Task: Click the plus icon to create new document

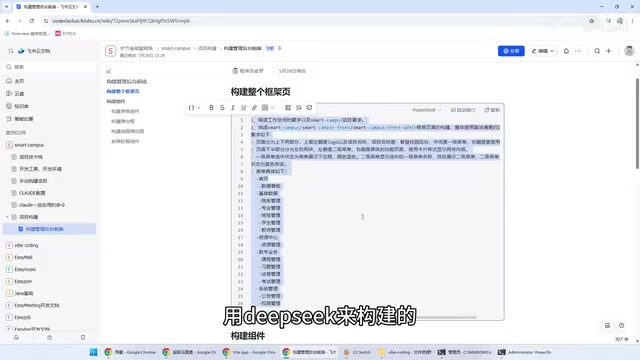Action: coord(609,51)
